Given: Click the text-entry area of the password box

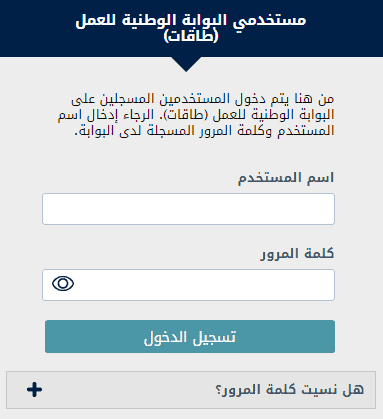Looking at the screenshot, I should click(x=205, y=285).
